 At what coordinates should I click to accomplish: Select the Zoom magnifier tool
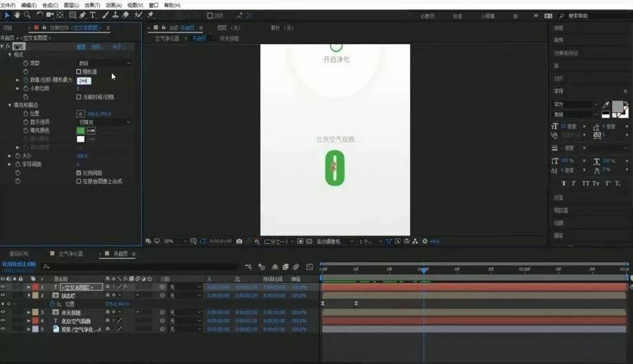[x=27, y=15]
